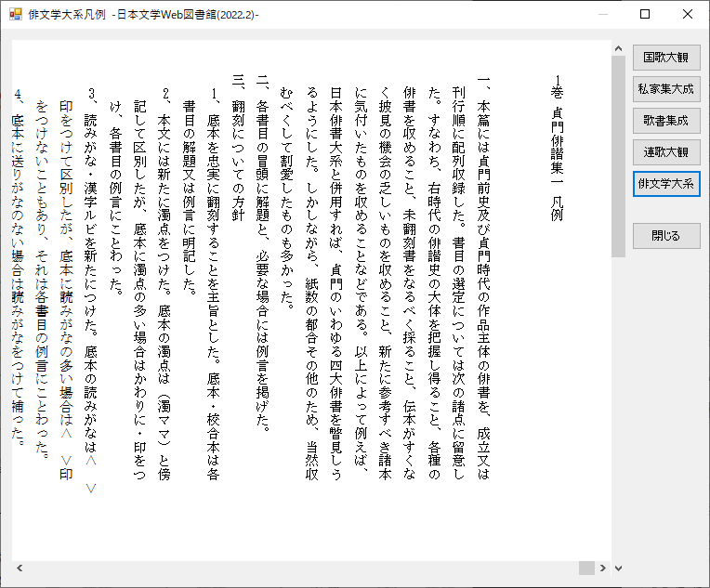Click the line starting 二、各書目の冒頭に解題
This screenshot has height=588, width=710.
[x=263, y=253]
